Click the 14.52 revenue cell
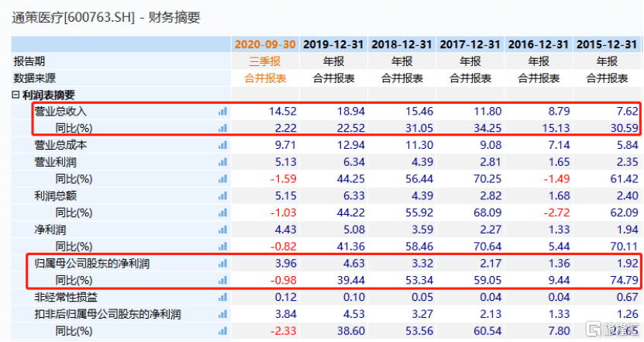644x342 pixels. click(282, 112)
